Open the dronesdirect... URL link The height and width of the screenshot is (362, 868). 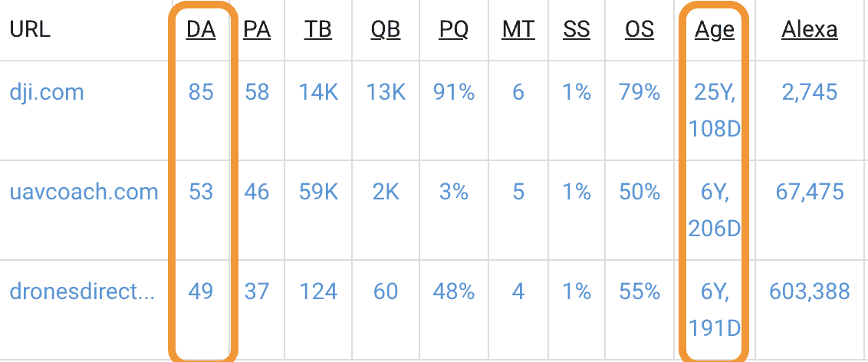(83, 291)
